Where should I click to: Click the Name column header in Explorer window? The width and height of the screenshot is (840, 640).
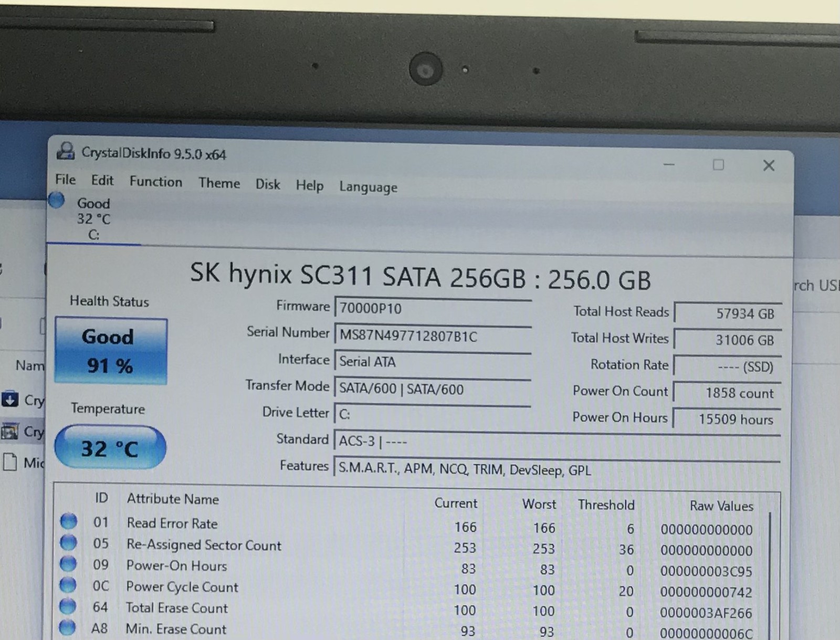tap(30, 365)
